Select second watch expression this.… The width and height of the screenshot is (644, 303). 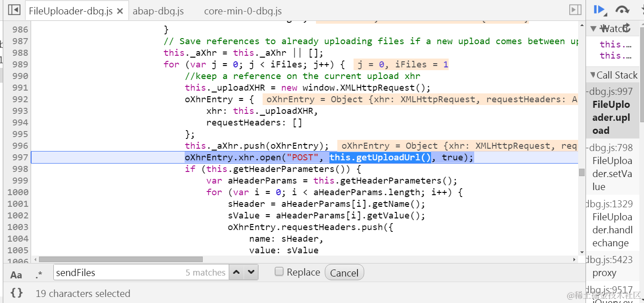click(x=616, y=55)
